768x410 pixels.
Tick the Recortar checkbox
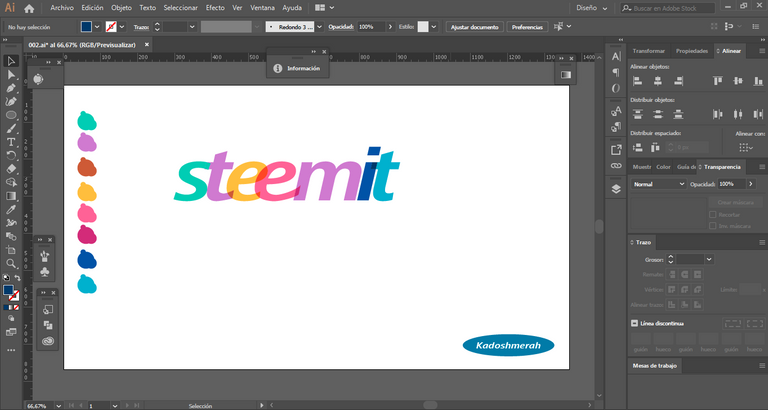pyautogui.click(x=713, y=215)
